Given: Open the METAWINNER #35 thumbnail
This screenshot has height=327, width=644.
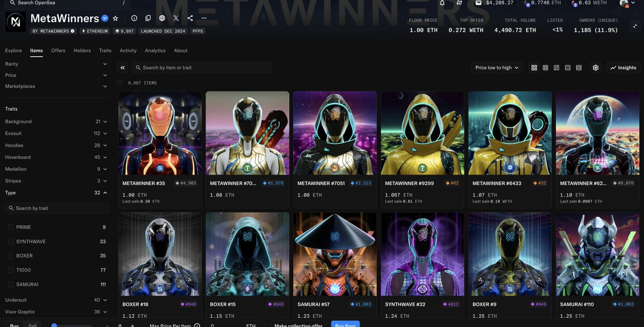Looking at the screenshot, I should coord(160,133).
